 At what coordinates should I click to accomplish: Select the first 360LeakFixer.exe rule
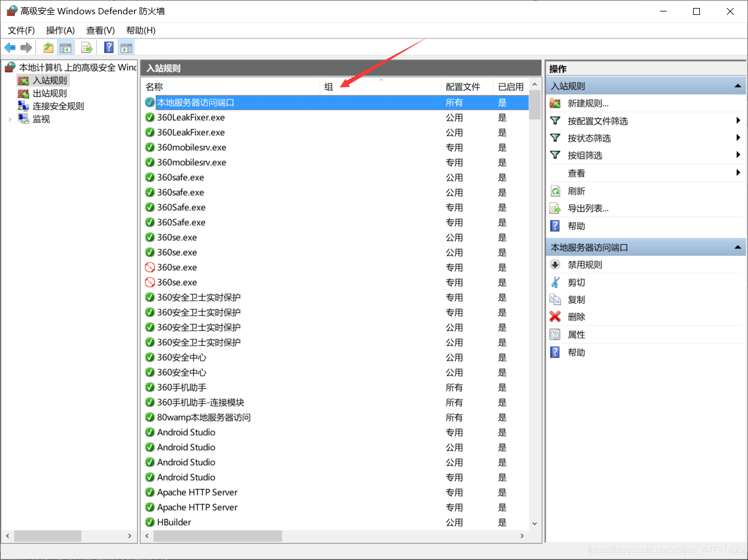[x=335, y=118]
